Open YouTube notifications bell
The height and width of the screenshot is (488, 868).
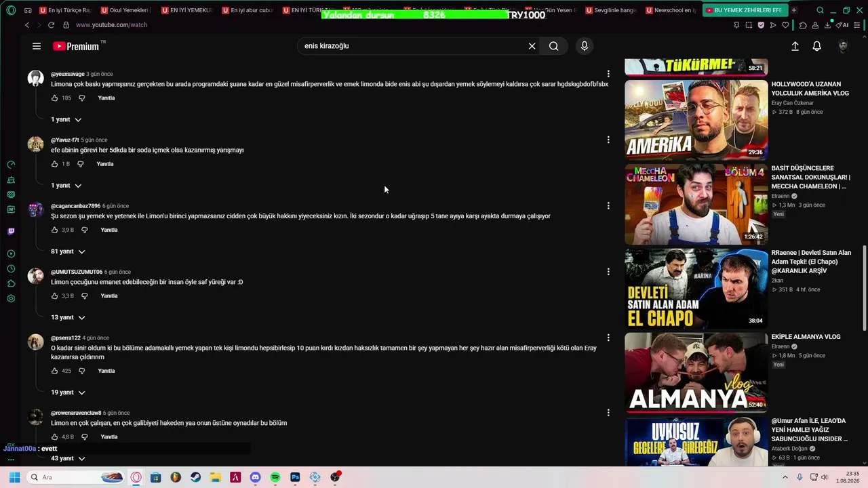pos(817,46)
